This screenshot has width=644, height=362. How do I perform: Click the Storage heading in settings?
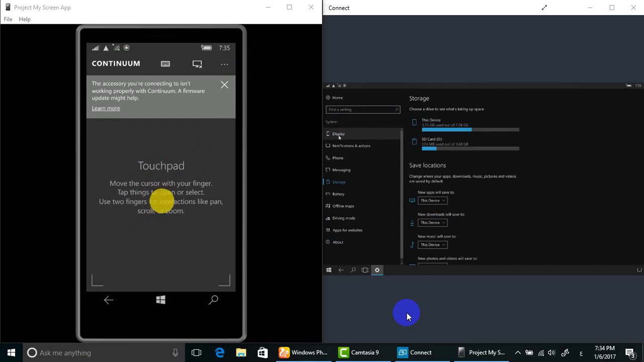pyautogui.click(x=419, y=99)
